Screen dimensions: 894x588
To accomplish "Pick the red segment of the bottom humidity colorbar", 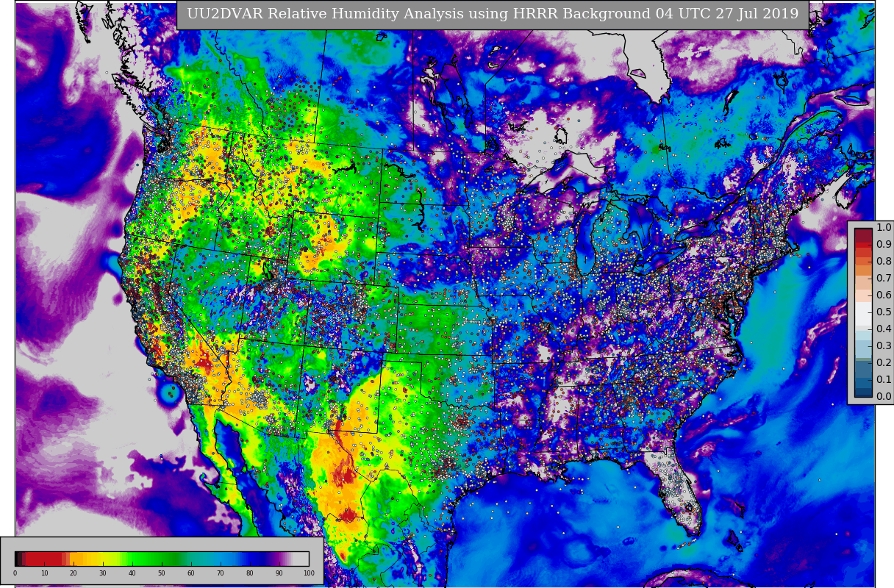I will pos(44,559).
